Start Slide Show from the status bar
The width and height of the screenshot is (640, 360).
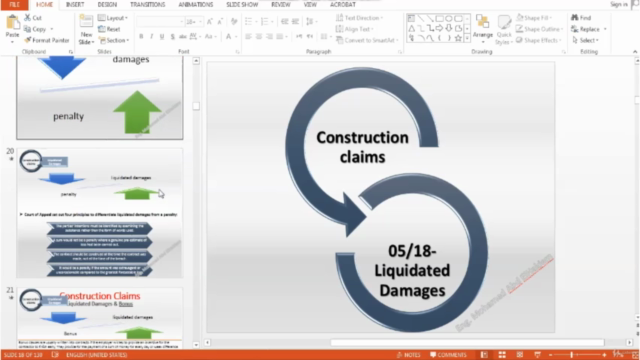click(538, 355)
